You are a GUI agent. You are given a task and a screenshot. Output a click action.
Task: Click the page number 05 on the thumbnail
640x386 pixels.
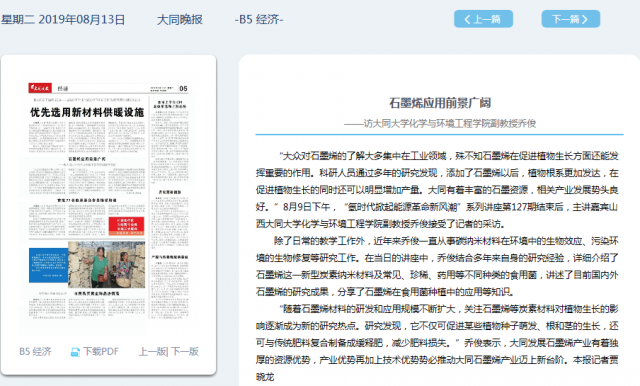183,88
